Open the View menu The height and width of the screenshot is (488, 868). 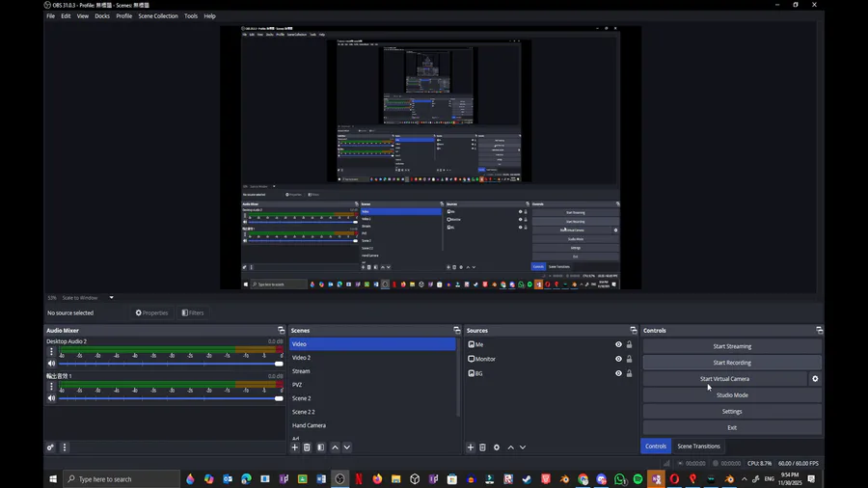point(83,16)
